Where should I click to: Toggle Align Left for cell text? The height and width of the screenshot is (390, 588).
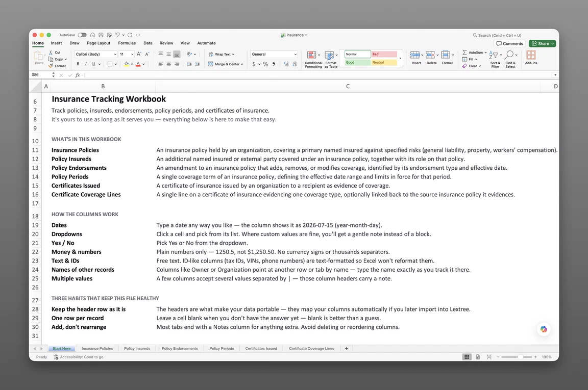point(160,64)
